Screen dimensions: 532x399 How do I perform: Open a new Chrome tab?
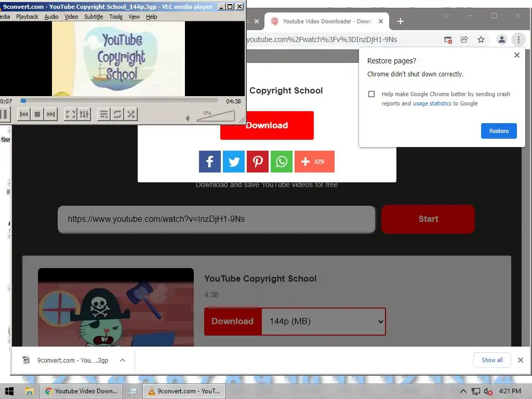pos(401,21)
